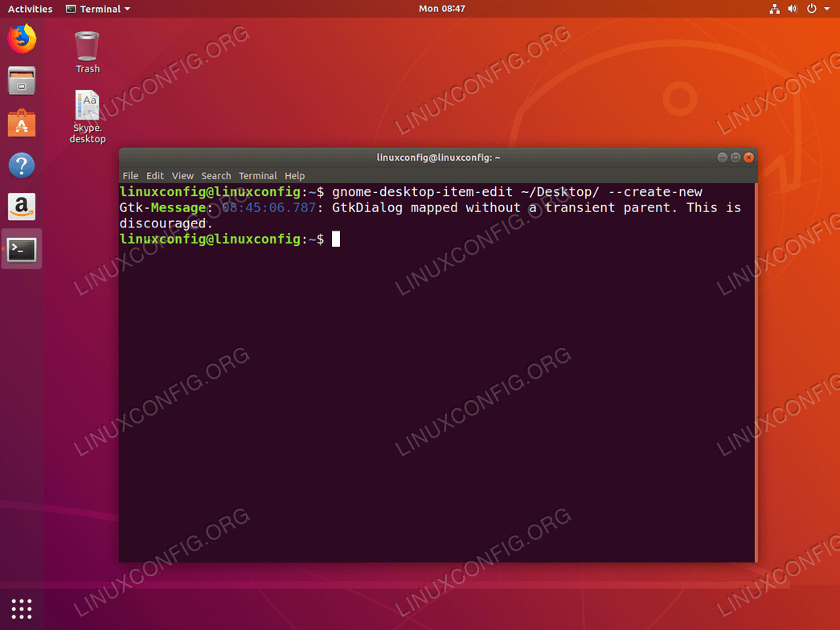Image resolution: width=840 pixels, height=630 pixels.
Task: Open the Edit menu in terminal
Action: coord(155,176)
